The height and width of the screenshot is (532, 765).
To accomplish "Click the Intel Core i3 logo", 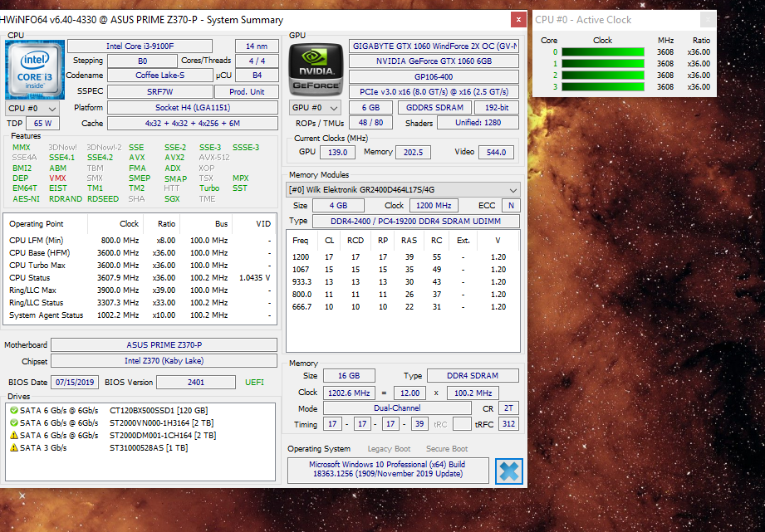I will click(x=35, y=70).
